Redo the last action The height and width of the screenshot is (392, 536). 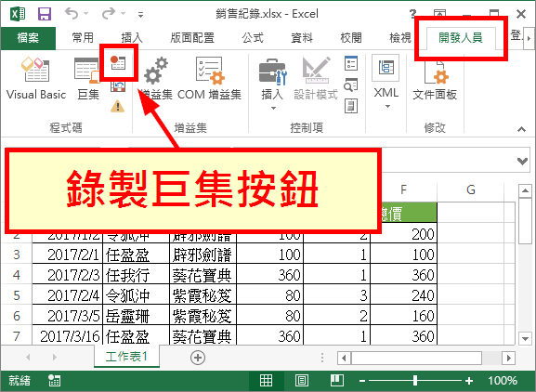(109, 14)
